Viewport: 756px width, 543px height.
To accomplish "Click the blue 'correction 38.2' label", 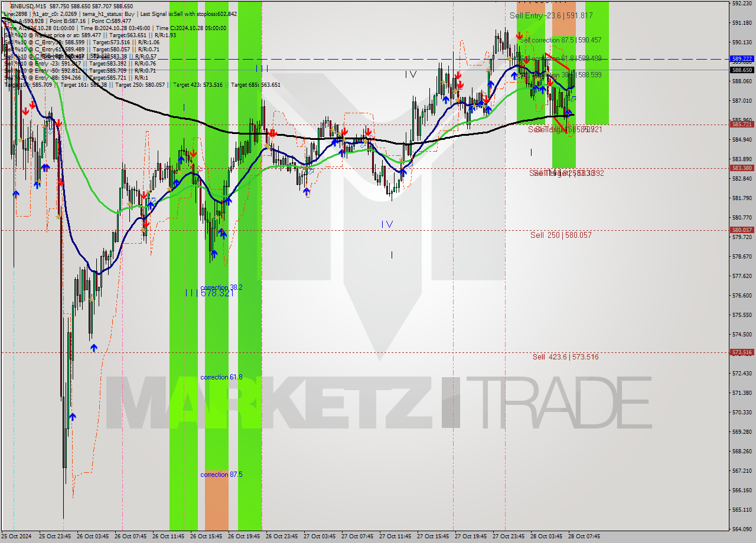I will (221, 287).
